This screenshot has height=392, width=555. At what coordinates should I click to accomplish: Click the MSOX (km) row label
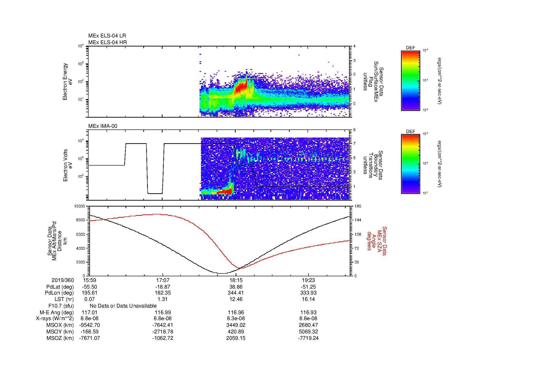60,325
